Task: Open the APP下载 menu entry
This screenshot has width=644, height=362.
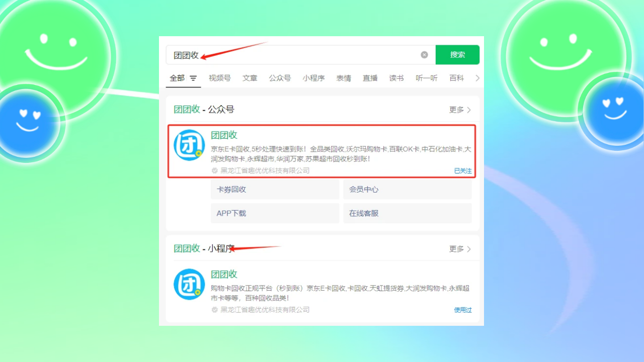Action: tap(275, 213)
